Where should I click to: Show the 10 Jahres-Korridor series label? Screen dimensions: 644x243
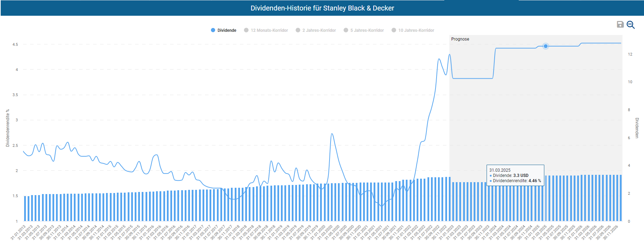pos(416,30)
